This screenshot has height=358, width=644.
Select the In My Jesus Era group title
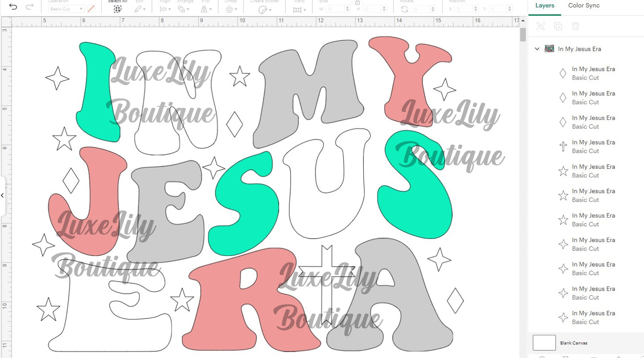click(x=579, y=49)
